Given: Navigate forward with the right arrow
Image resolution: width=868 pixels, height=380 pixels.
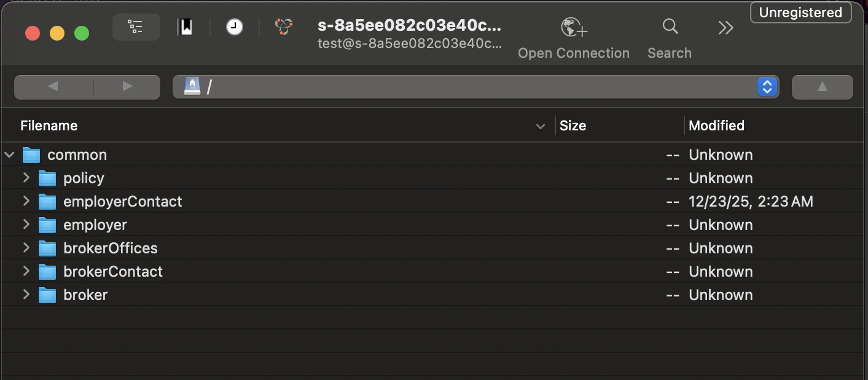Looking at the screenshot, I should click(x=127, y=87).
